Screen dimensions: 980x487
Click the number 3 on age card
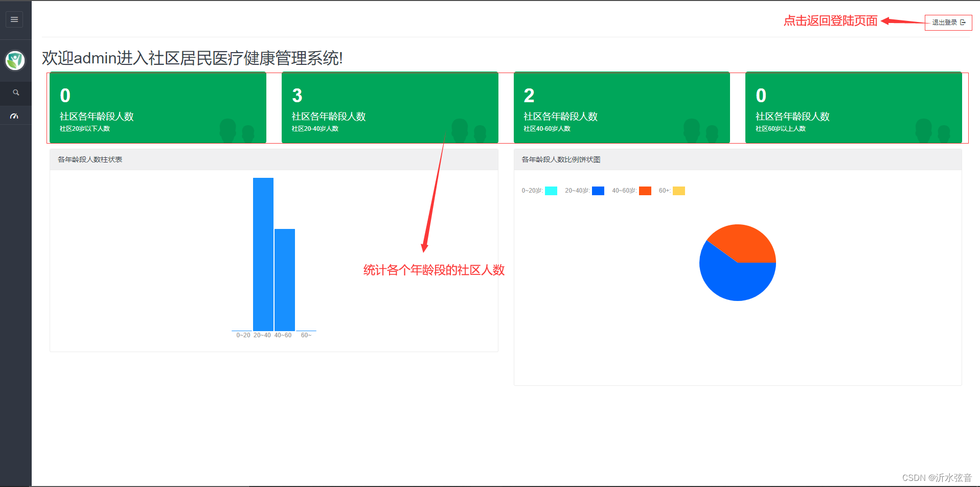[297, 96]
